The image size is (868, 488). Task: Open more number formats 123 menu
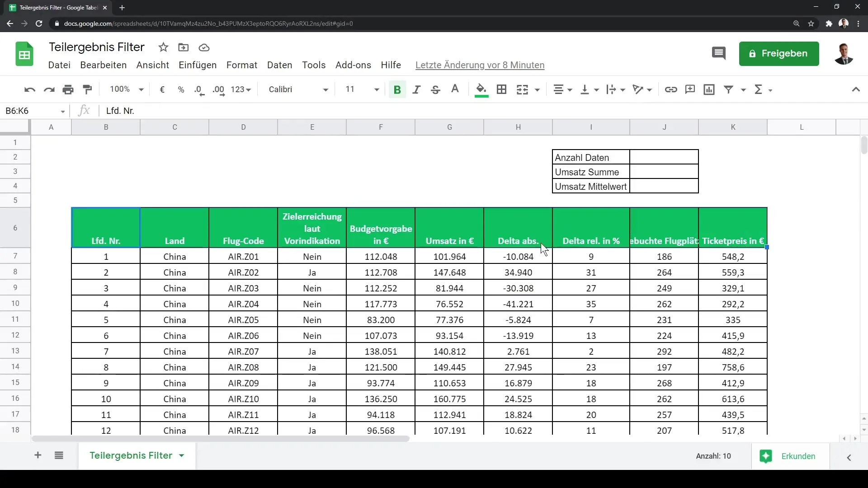(241, 89)
